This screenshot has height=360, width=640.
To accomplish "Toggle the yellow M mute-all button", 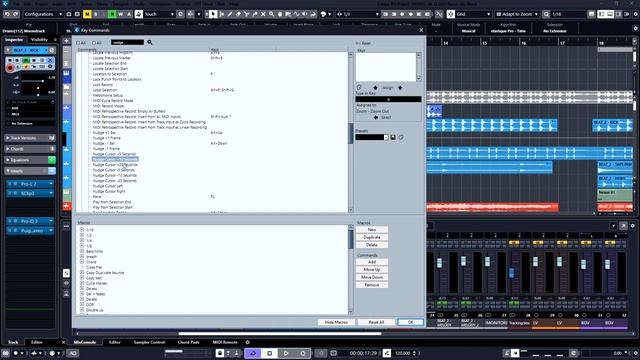I will click(87, 14).
